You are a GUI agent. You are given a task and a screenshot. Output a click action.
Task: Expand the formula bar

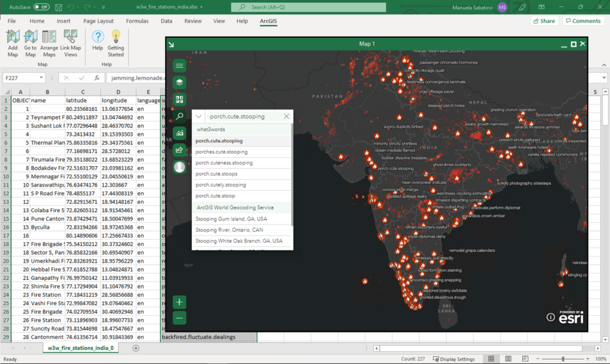tap(604, 78)
